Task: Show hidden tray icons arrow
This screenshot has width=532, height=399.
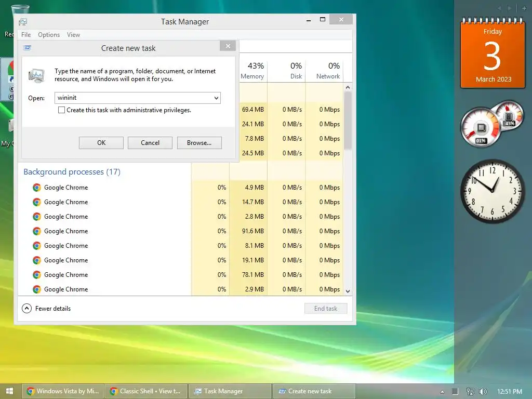Action: pos(442,392)
